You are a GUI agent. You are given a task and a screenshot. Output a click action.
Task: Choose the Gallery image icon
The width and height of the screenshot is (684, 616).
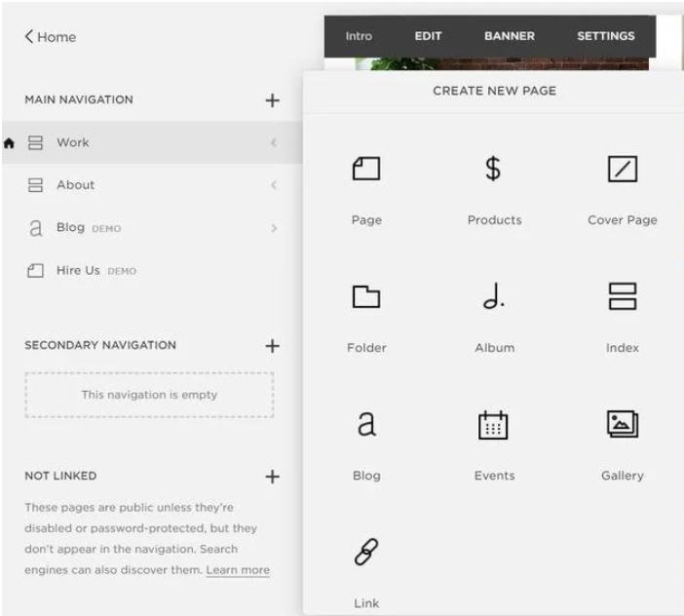622,424
